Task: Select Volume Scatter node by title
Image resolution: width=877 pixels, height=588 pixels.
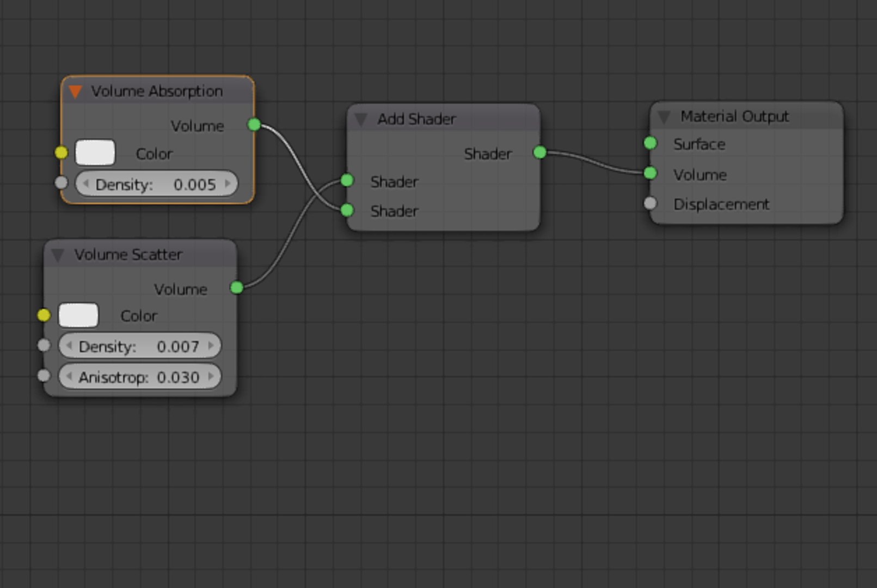Action: click(128, 254)
